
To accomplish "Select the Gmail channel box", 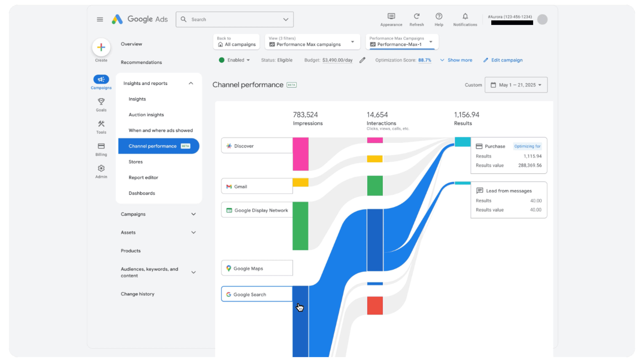I will coord(257,186).
